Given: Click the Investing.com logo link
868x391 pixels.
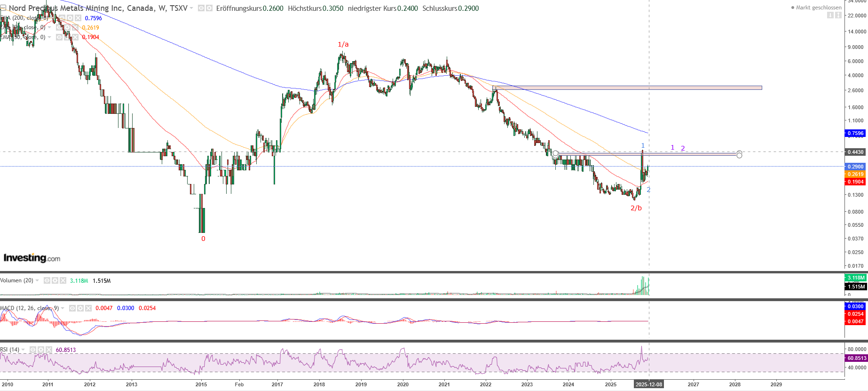Looking at the screenshot, I should click(32, 258).
